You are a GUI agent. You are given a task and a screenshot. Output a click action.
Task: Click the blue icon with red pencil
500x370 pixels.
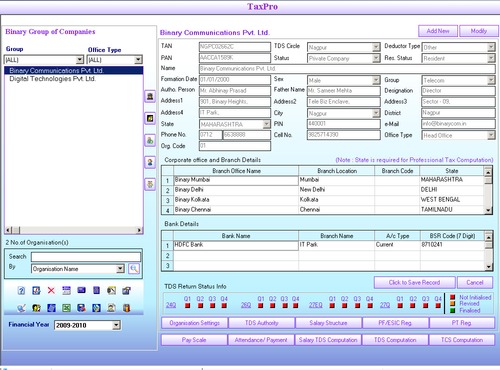click(x=36, y=291)
